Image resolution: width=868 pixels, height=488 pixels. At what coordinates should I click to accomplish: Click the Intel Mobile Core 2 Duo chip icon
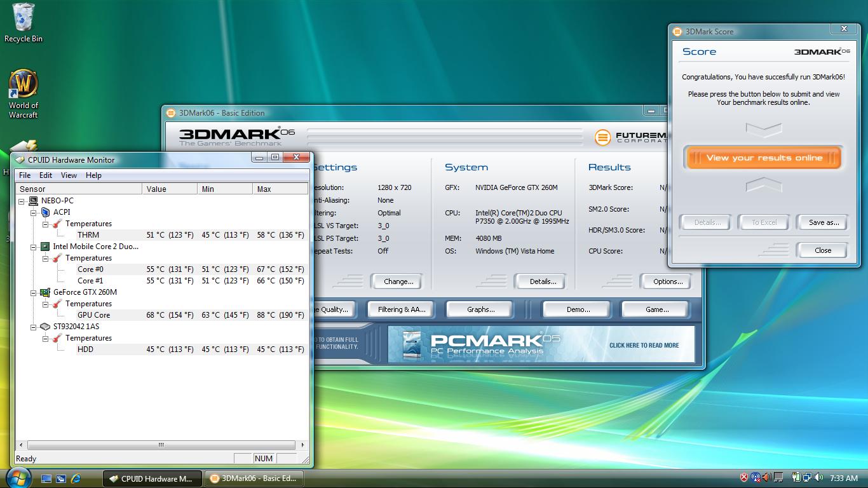click(45, 247)
